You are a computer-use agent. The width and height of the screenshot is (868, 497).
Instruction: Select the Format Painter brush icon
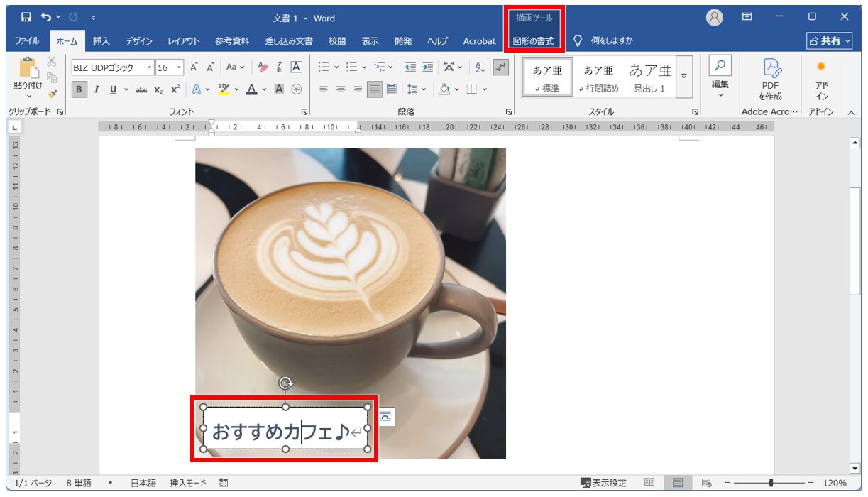[52, 94]
